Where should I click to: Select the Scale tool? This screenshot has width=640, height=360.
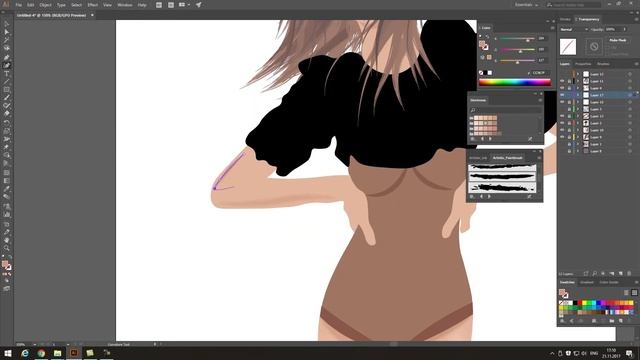click(7, 131)
